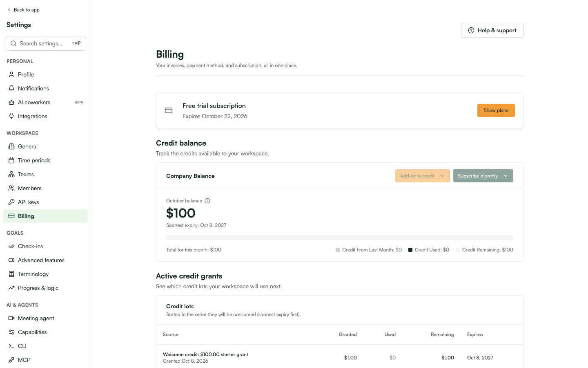Click the Progress & logic trend icon

point(11,288)
